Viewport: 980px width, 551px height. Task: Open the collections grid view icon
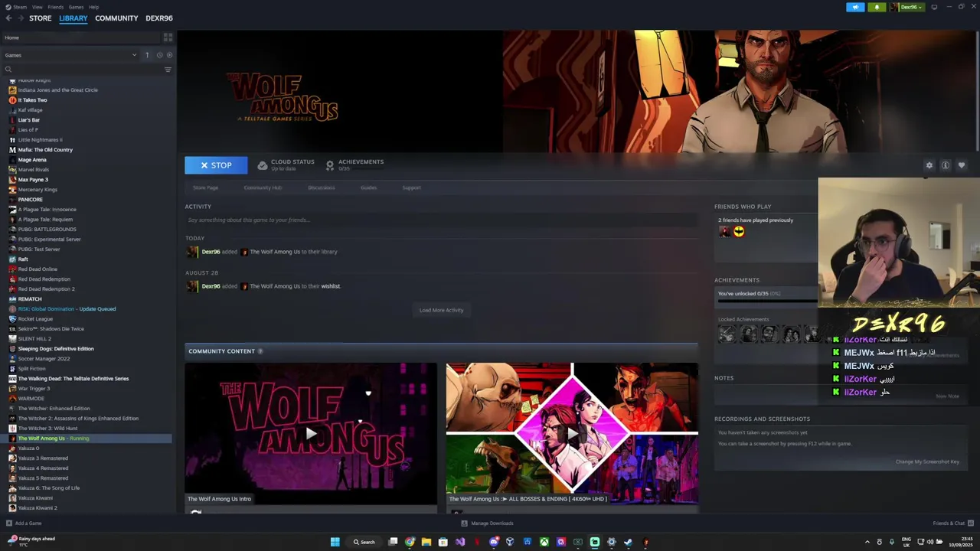[168, 37]
